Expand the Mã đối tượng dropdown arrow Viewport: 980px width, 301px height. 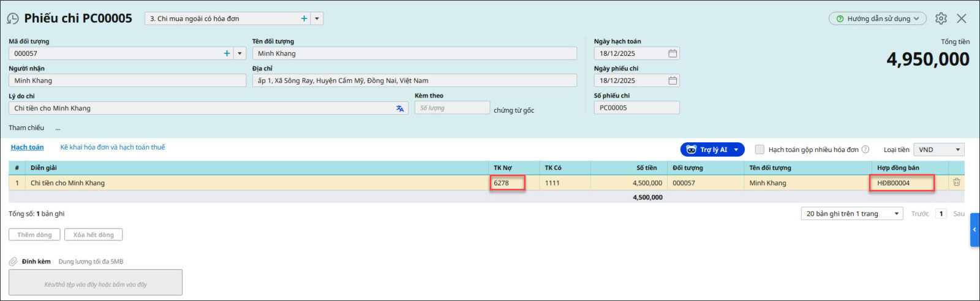239,53
